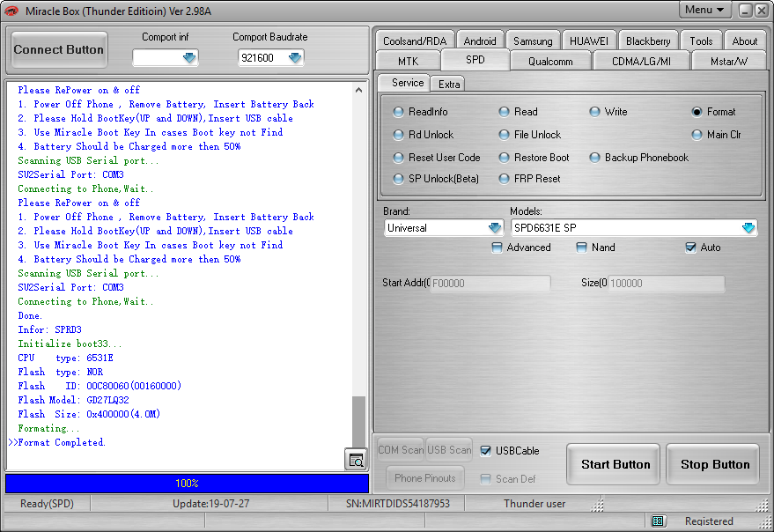This screenshot has width=774, height=532.
Task: Open the About tab
Action: click(x=744, y=41)
